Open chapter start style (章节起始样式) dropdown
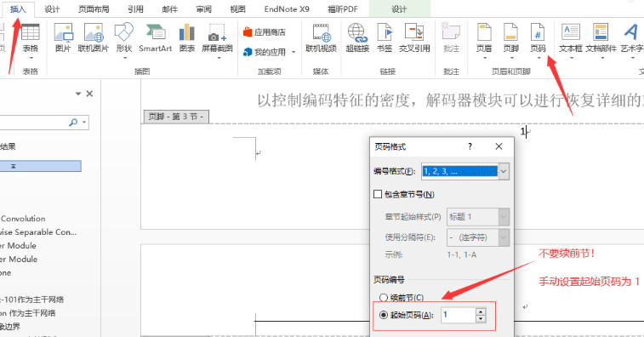Screen dimensions: 644x337 [x=478, y=217]
